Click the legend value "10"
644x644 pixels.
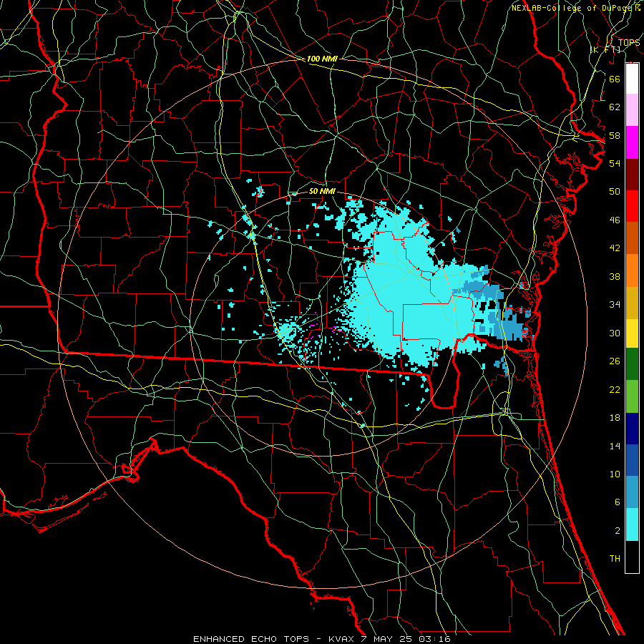pos(615,474)
